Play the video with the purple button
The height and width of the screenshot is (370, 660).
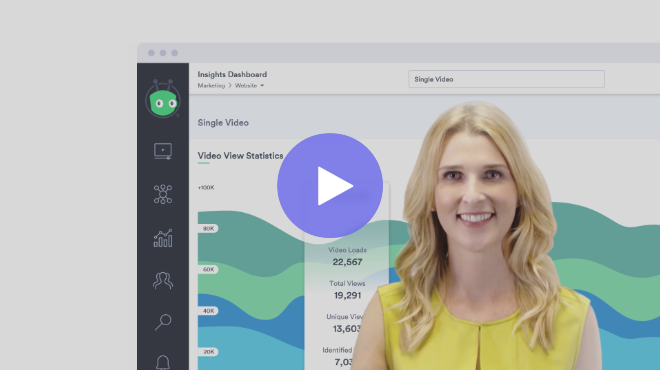point(330,186)
